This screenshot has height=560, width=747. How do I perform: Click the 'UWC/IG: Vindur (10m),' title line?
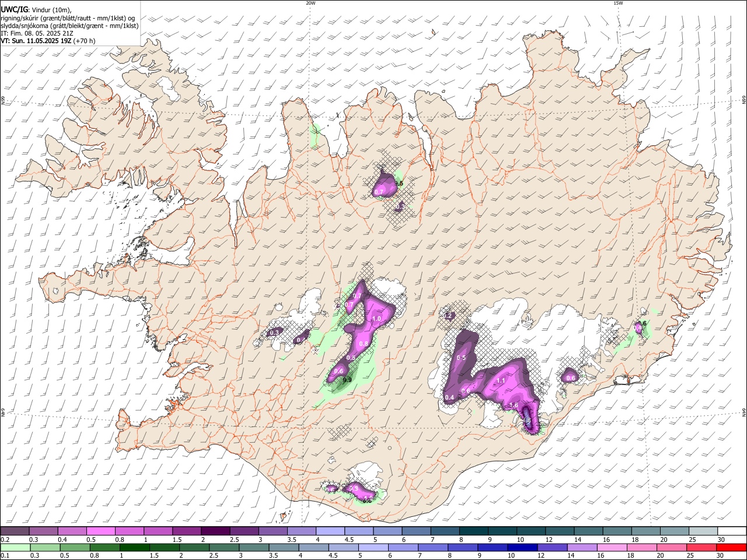36,10
